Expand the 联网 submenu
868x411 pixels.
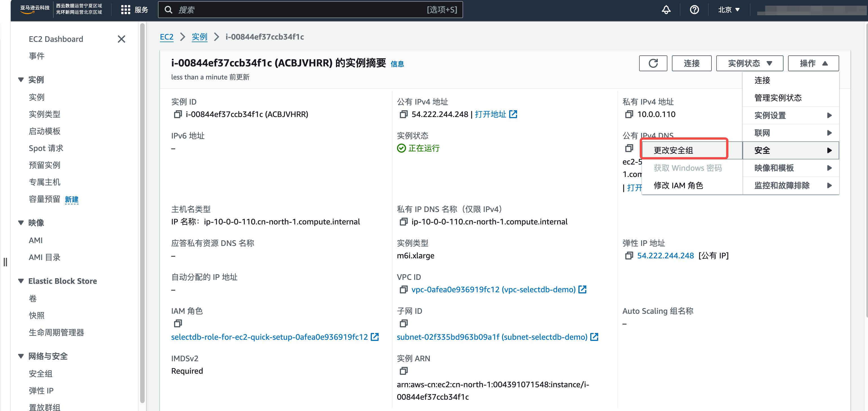[791, 133]
